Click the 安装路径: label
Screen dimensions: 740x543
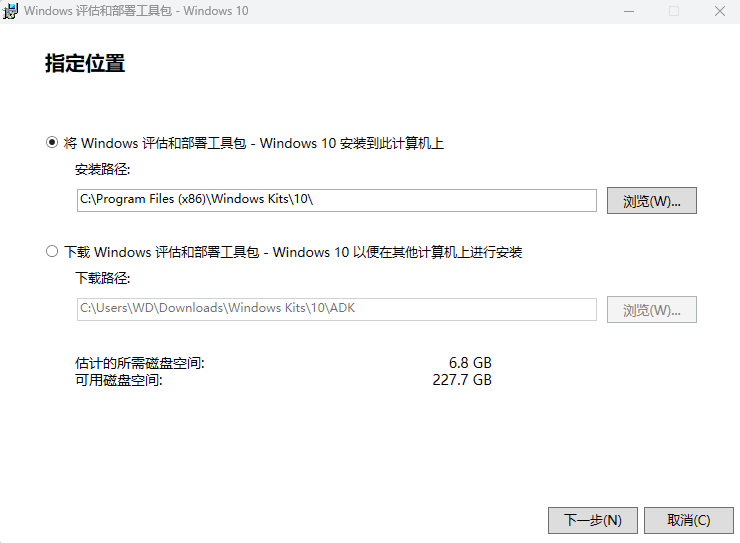click(x=102, y=169)
